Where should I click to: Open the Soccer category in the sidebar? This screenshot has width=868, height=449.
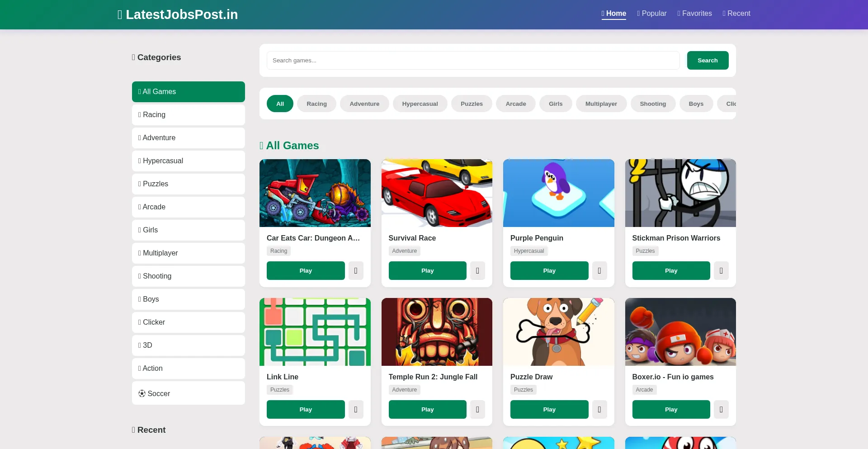(189, 393)
